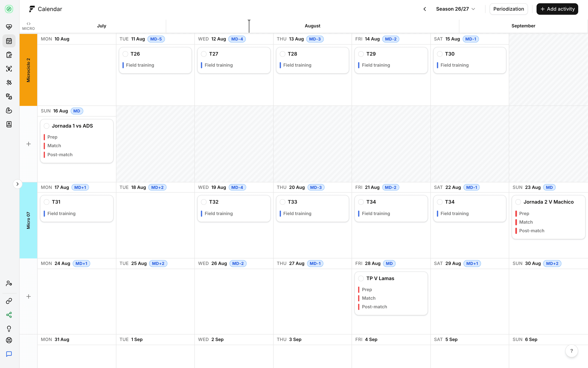Open the clipboard notes sidebar icon
Viewport: 588px width, 368px height.
[9, 55]
